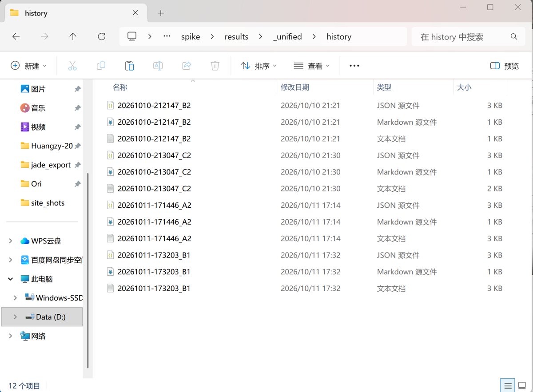Image resolution: width=533 pixels, height=392 pixels.
Task: Open the 新建 dropdown menu
Action: click(x=28, y=66)
